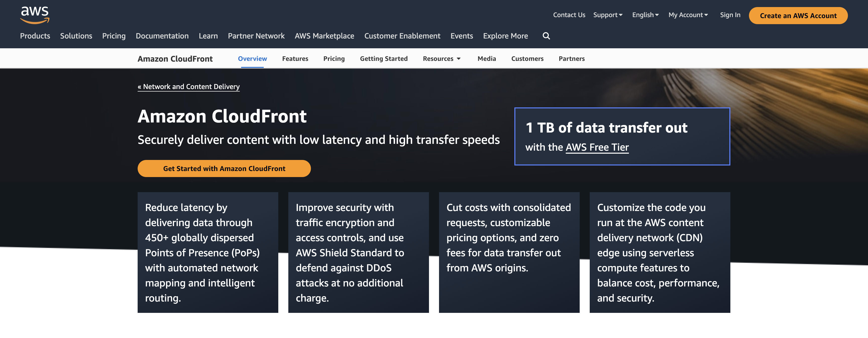Open the Products menu
Screen dimensions: 868x338
35,36
